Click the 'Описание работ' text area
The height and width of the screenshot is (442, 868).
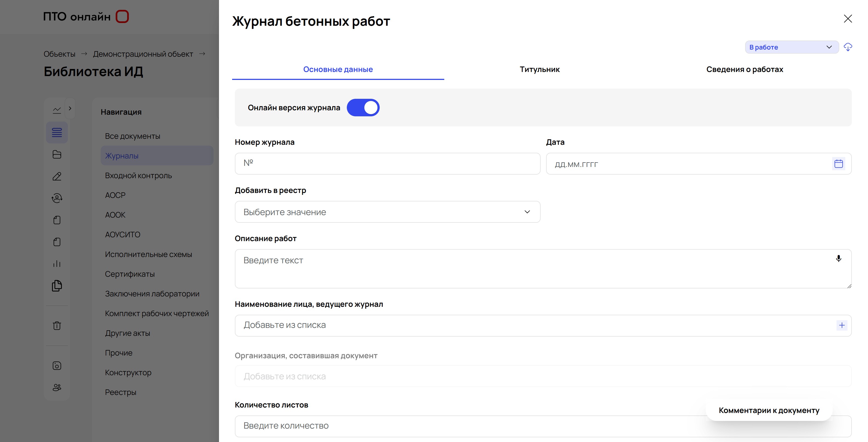coord(543,268)
